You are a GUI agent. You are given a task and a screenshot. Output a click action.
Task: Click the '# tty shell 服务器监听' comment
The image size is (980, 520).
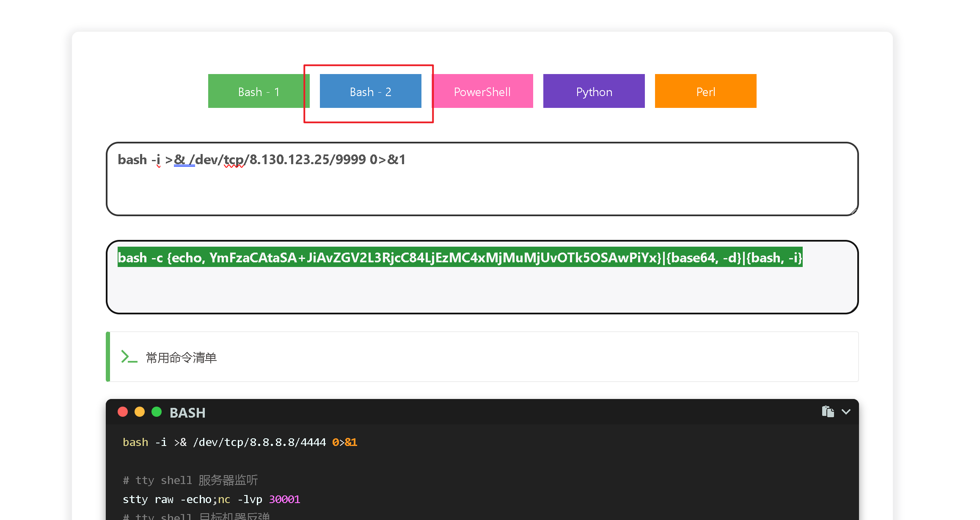(190, 480)
